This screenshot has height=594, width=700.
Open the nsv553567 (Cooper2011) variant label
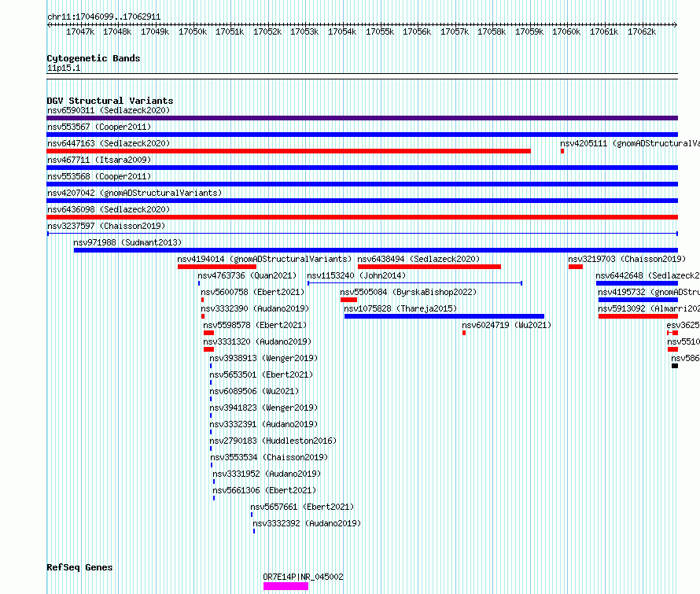pos(99,127)
